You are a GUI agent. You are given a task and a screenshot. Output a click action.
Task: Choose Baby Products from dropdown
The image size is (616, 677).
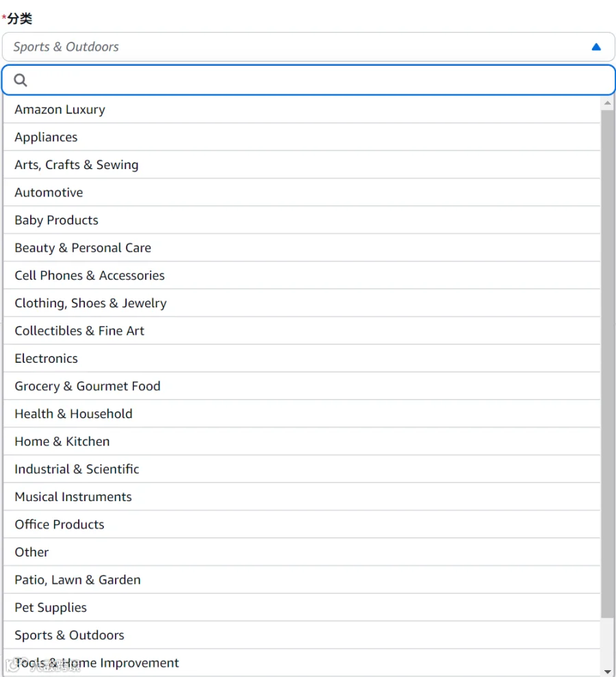(302, 220)
